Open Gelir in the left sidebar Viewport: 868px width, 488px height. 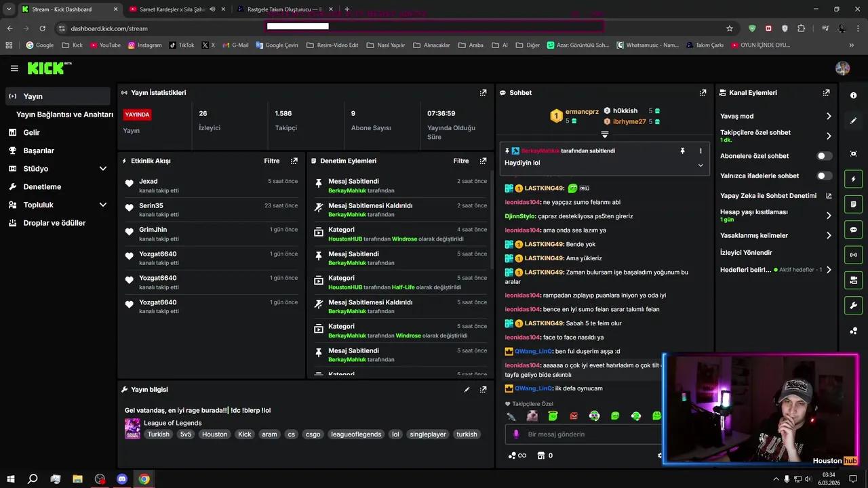[x=31, y=133]
